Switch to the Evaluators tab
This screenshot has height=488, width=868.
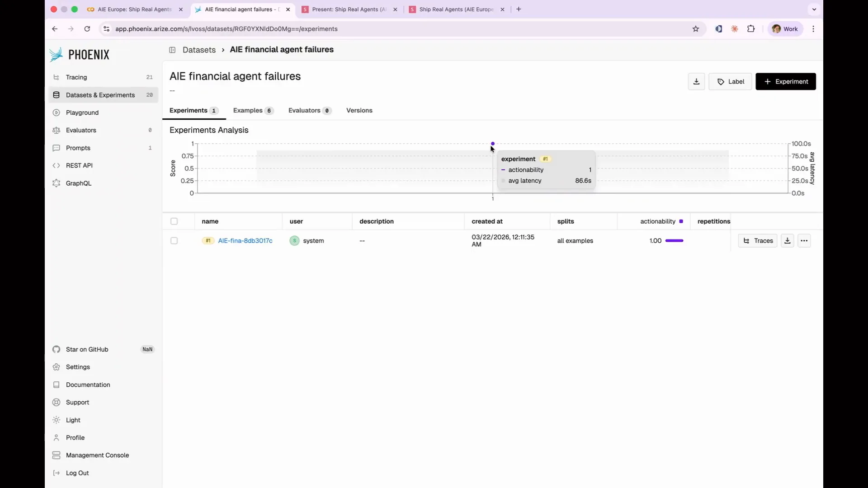(310, 110)
